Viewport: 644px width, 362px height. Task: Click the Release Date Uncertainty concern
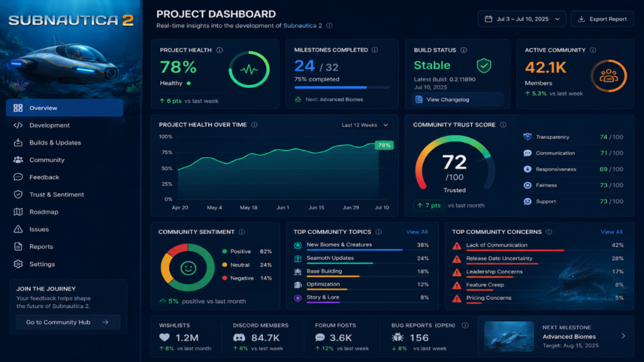click(538, 259)
